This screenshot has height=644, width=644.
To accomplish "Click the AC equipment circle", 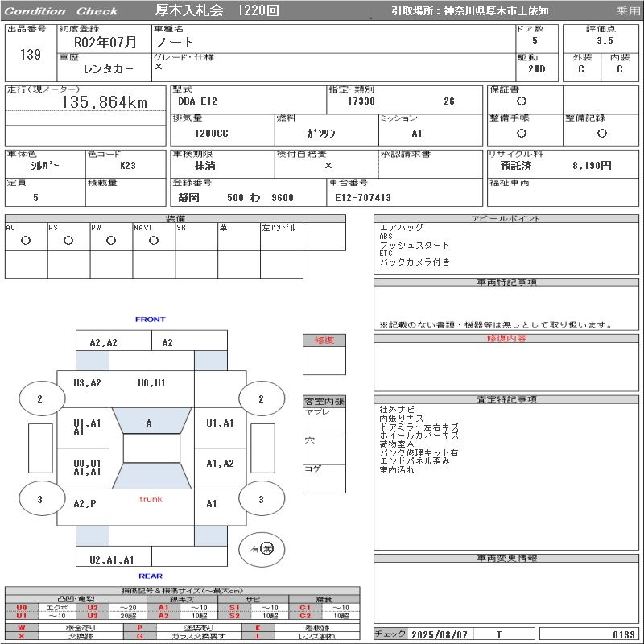I will point(26,240).
